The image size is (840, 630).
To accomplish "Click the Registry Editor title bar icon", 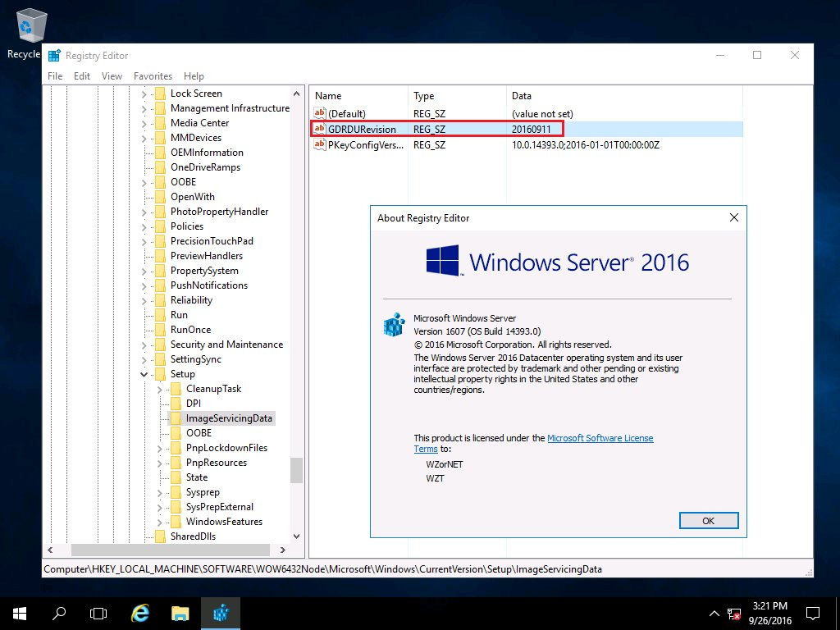I will [x=54, y=55].
